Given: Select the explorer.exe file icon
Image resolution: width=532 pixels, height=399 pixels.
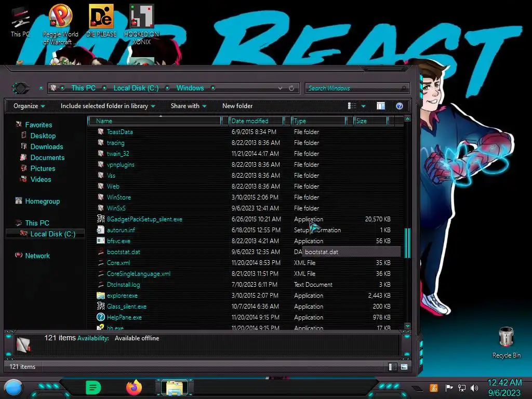Looking at the screenshot, I should 101,295.
